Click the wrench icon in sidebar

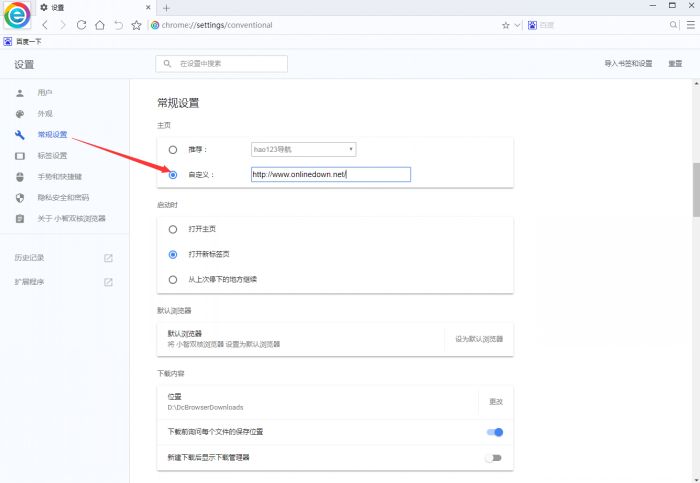20,135
